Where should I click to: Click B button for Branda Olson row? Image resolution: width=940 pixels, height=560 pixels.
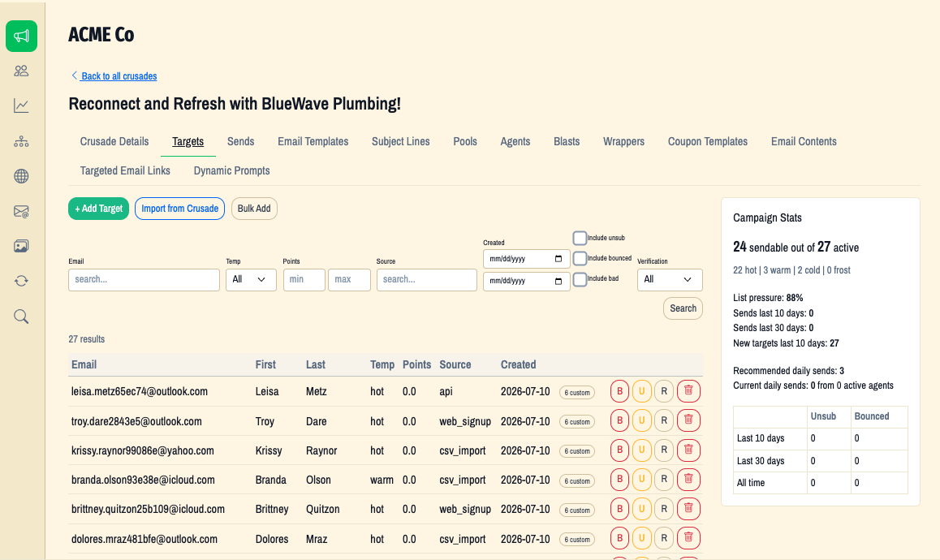coord(620,479)
